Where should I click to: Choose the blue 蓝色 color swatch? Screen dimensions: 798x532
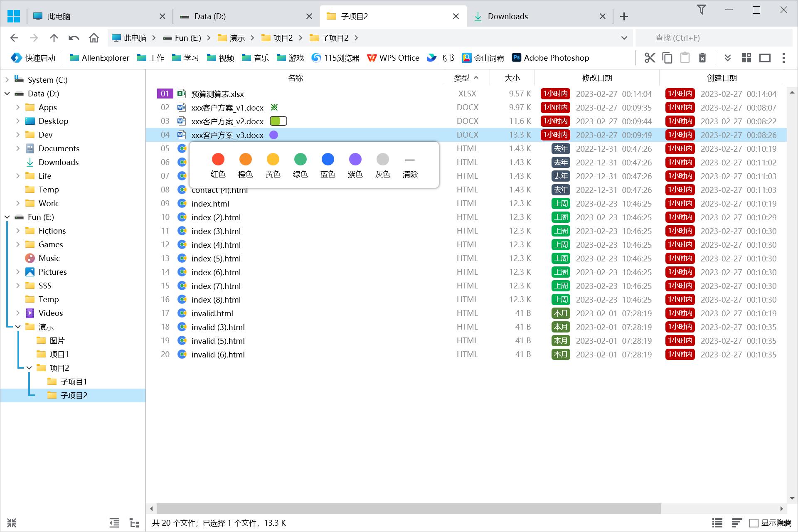(328, 159)
